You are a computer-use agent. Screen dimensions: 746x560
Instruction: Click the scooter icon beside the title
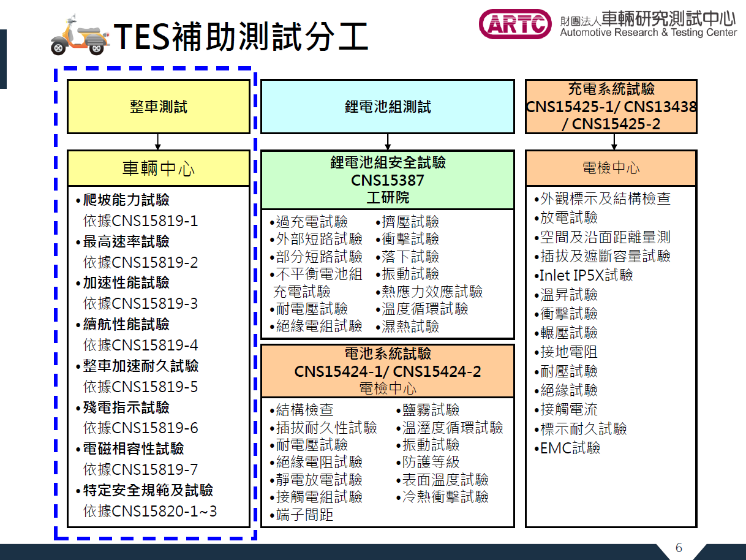tap(81, 33)
